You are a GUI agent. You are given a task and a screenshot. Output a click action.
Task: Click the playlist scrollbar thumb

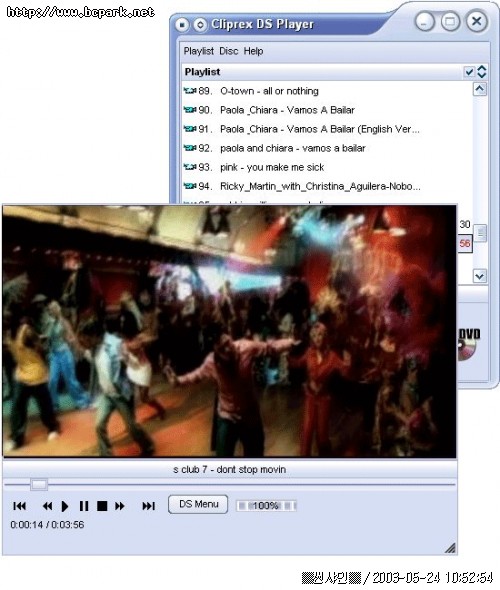[480, 233]
